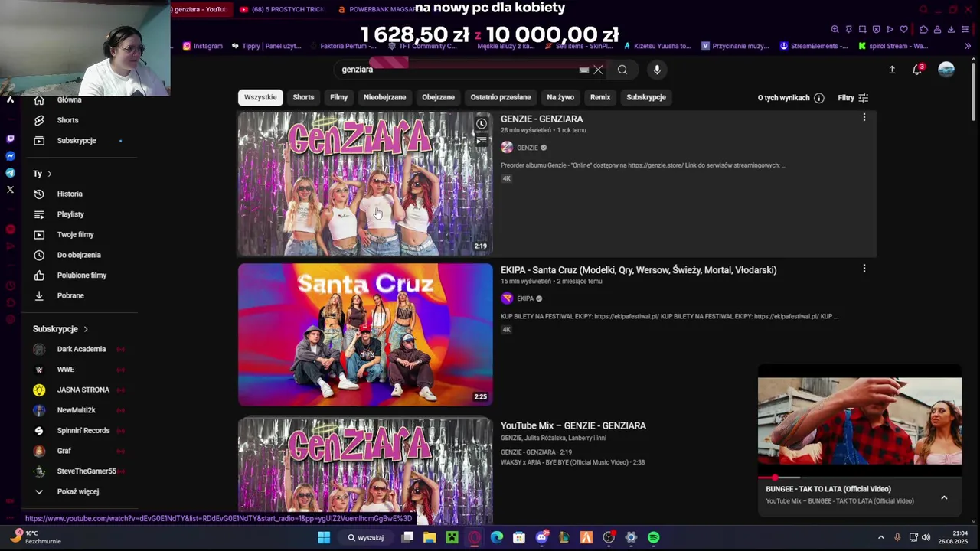Expand the Subskrypcje section
Viewport: 980px width, 551px height.
(61, 329)
